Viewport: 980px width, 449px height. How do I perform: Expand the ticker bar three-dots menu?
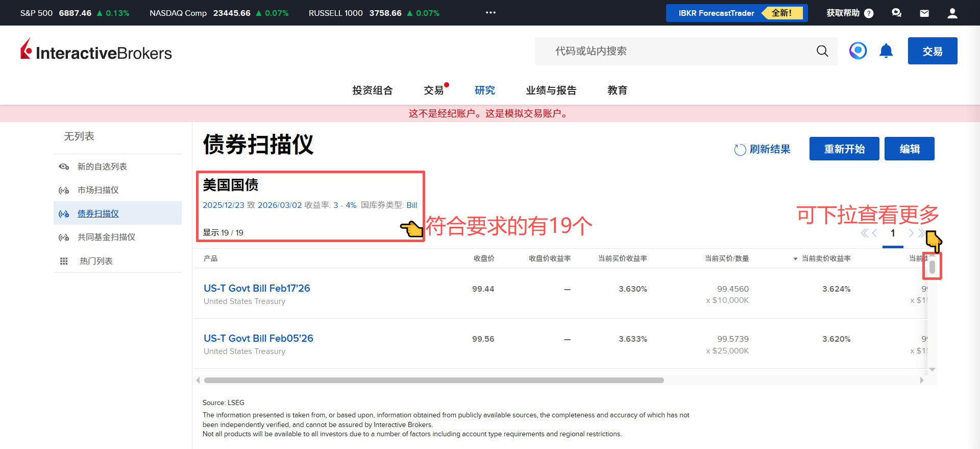491,13
